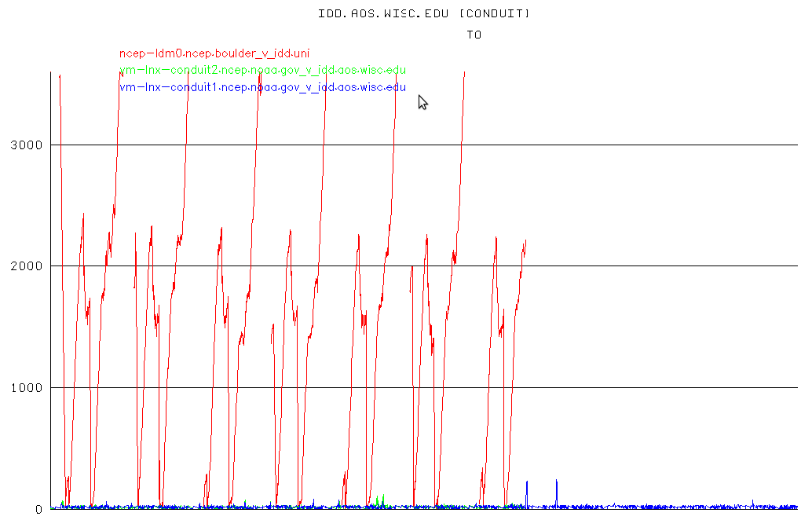812x520 pixels.
Task: Select red legend entry ncep-ldm0.ncep.boulder
Action: point(214,53)
